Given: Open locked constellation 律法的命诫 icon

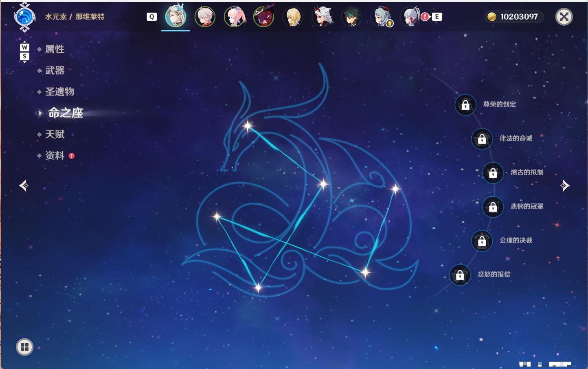Looking at the screenshot, I should click(482, 139).
